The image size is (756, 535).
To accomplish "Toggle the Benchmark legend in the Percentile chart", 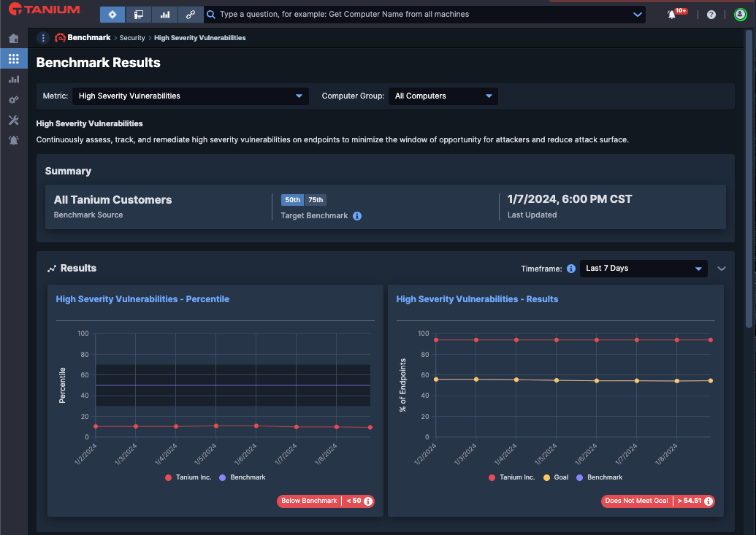I will click(x=243, y=477).
